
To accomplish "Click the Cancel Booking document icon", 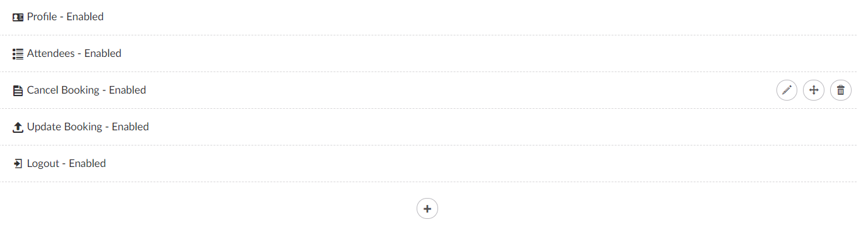I will 18,90.
